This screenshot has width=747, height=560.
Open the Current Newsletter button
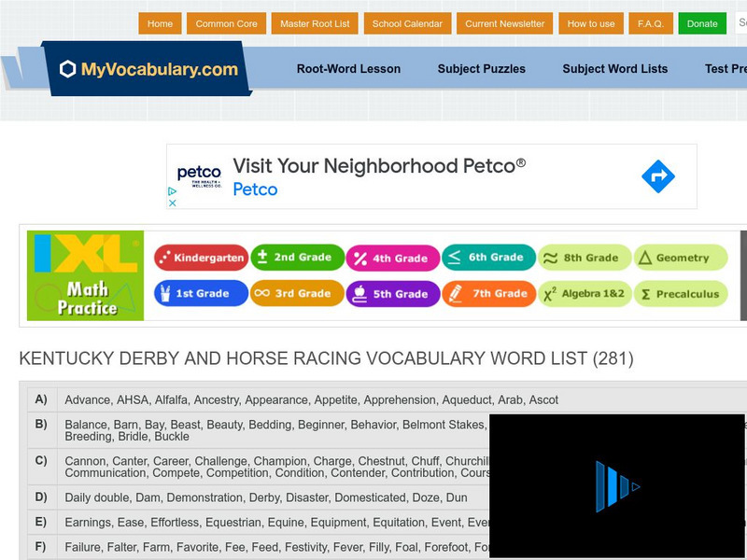[x=504, y=24]
